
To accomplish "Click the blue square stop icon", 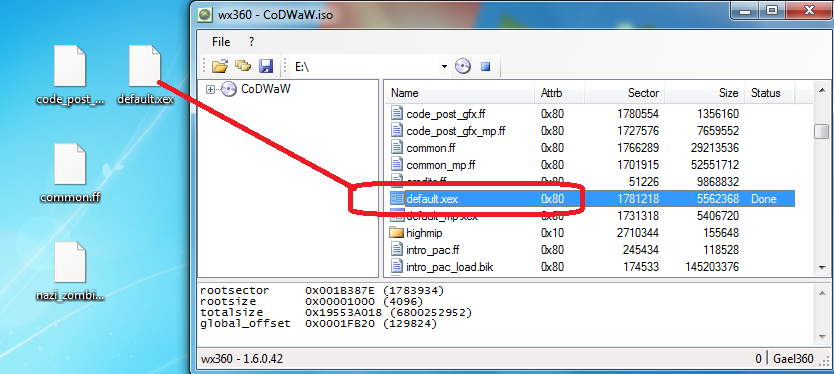I will pos(485,67).
